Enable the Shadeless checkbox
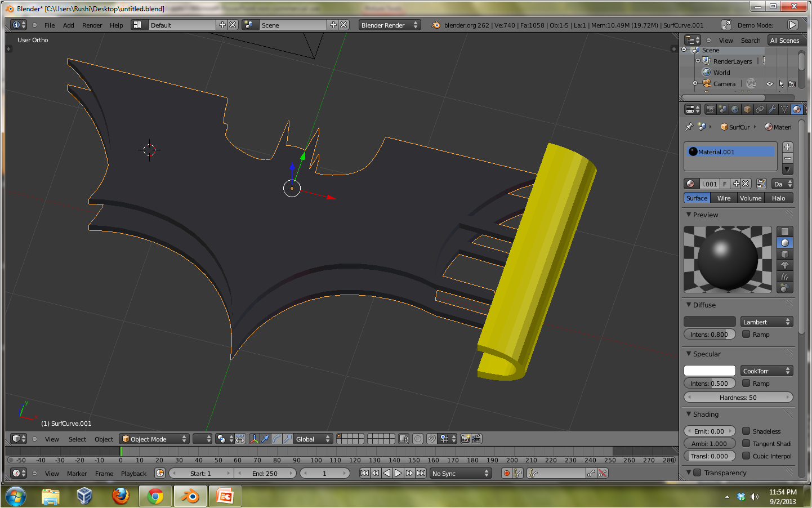Screen dimensions: 812x508 pyautogui.click(x=746, y=431)
